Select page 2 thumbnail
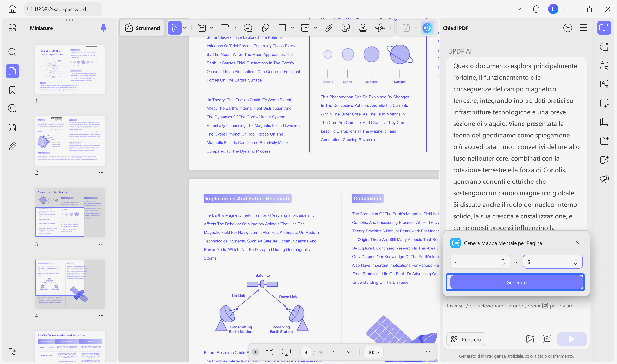 click(x=70, y=141)
